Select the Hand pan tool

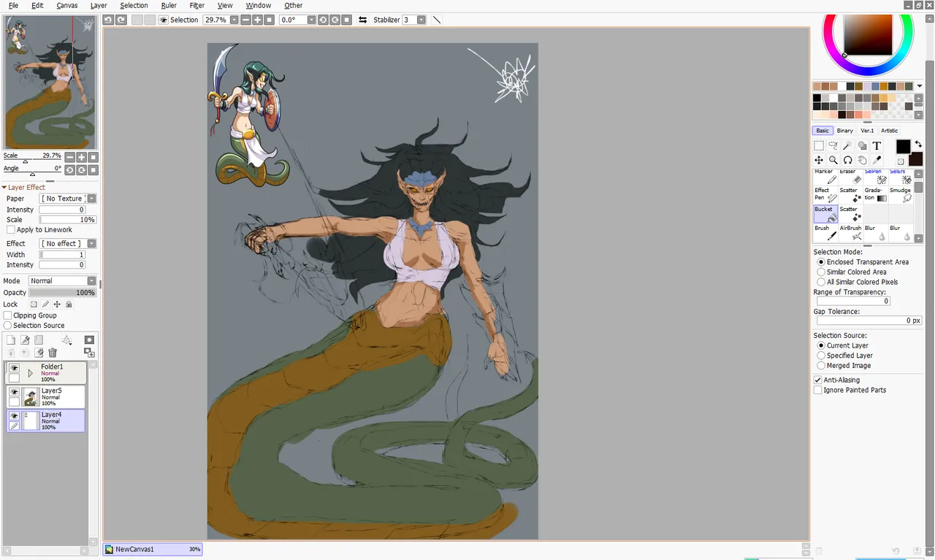pos(862,160)
